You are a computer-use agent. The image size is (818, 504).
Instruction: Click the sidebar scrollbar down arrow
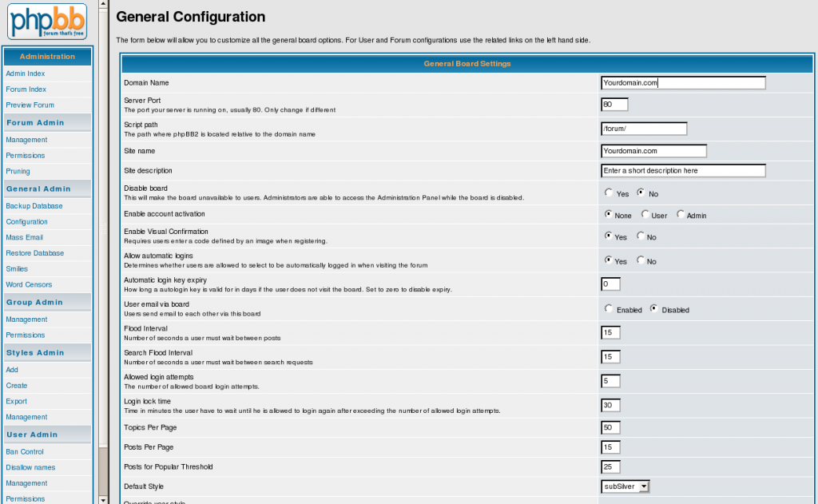103,499
